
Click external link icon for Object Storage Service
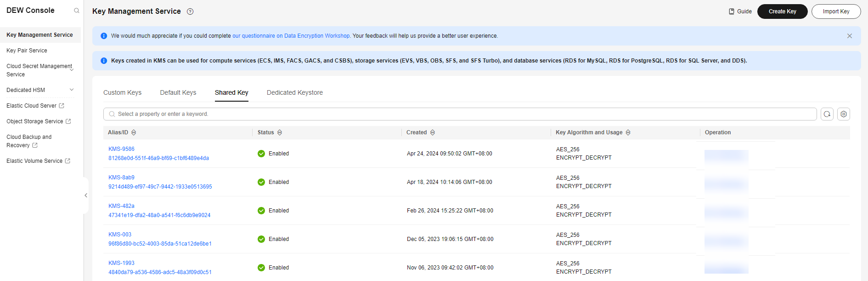[x=68, y=121]
